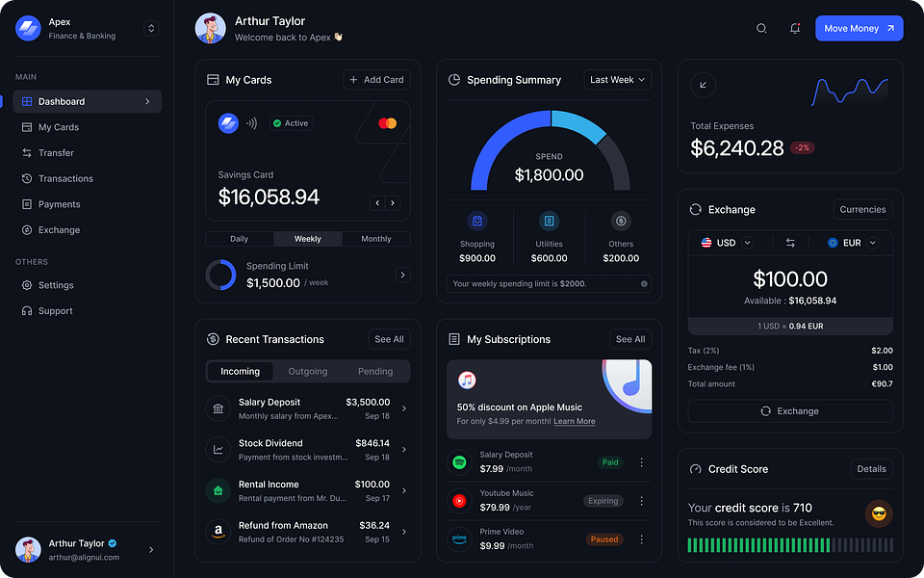Select the Daily tab for card stats

(239, 238)
